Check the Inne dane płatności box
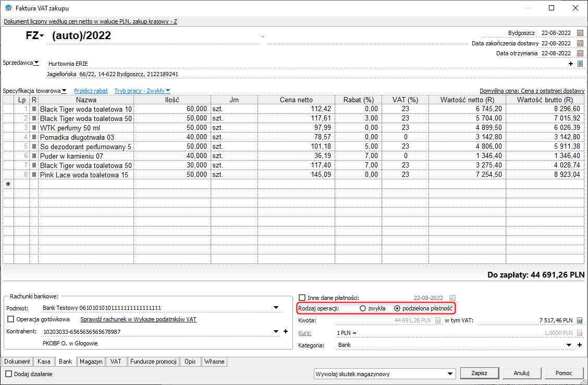Screen dimensions: 588x385 pyautogui.click(x=302, y=297)
